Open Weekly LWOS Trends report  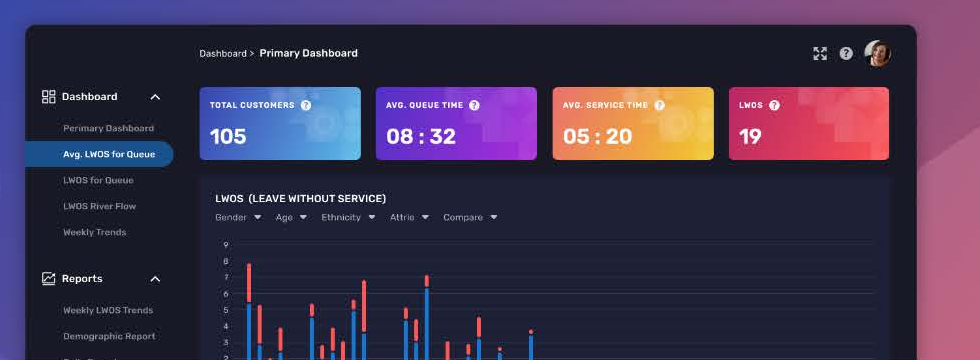click(x=108, y=310)
